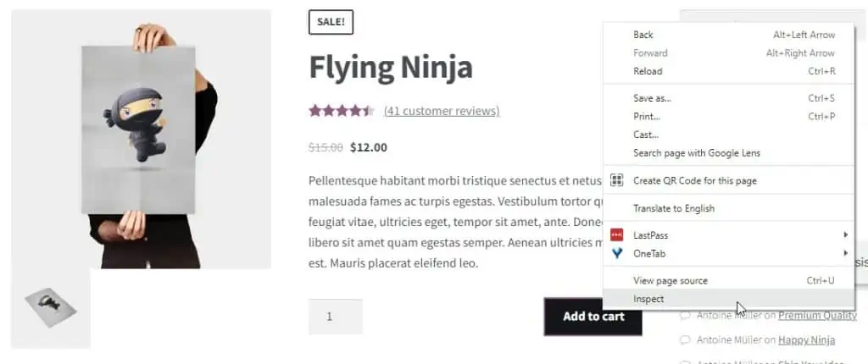Viewport: 868px width, 364px height.
Task: Expand the OneTab submenu arrow
Action: click(845, 253)
